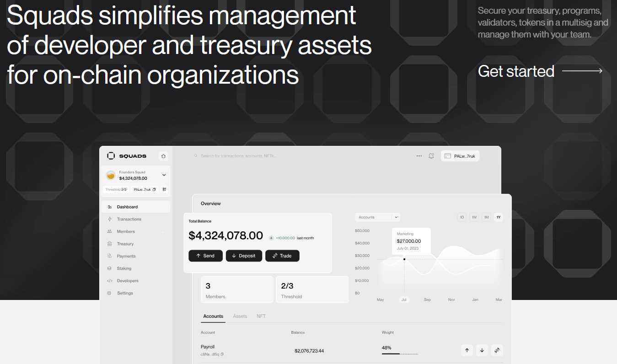The width and height of the screenshot is (617, 364).
Task: Click the 3 Members card
Action: pyautogui.click(x=237, y=289)
